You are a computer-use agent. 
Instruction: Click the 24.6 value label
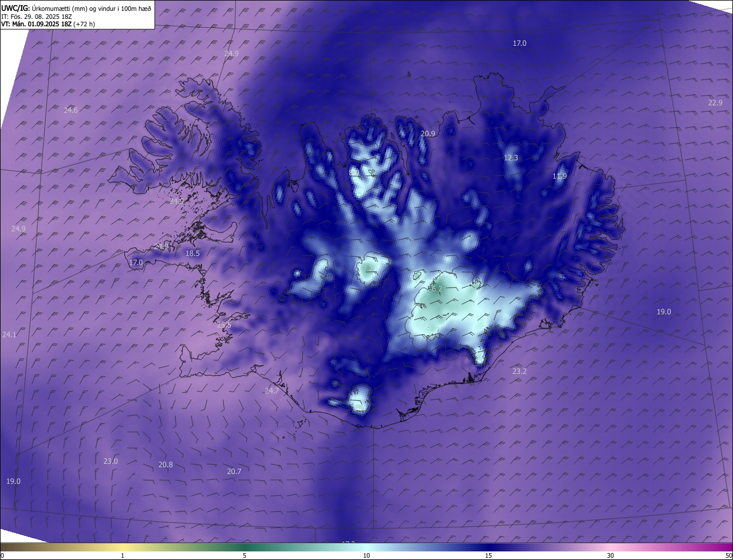70,110
